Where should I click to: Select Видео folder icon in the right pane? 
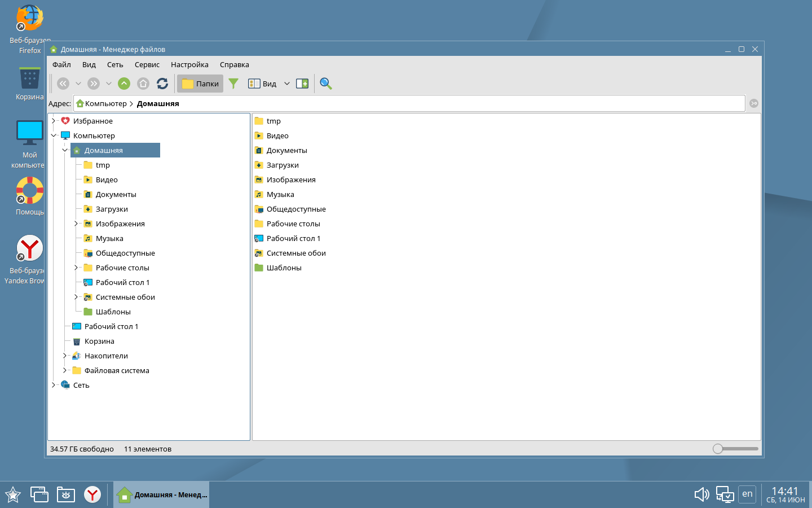(x=259, y=135)
